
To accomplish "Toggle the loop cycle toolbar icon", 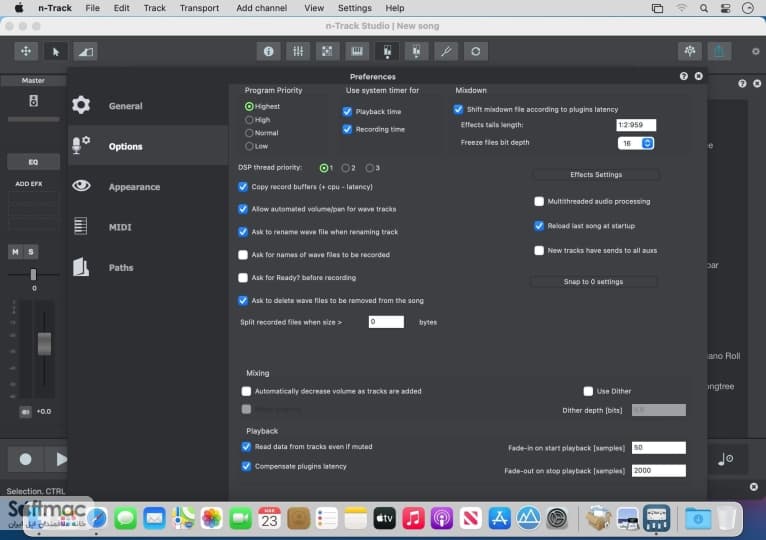I will (476, 51).
